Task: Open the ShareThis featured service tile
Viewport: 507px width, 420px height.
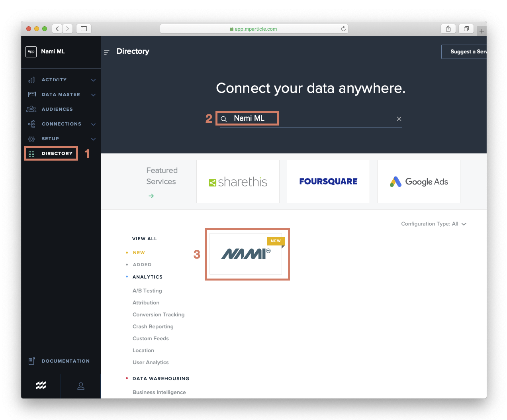Action: (x=238, y=182)
